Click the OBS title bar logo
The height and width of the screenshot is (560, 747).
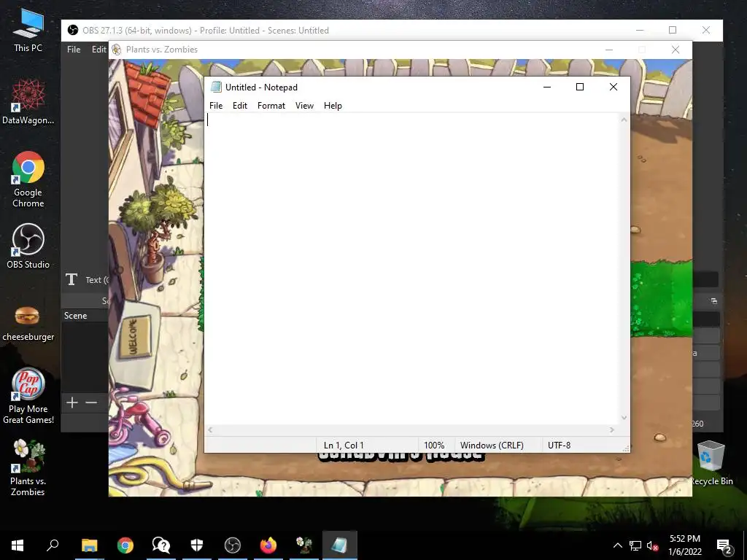tap(72, 30)
